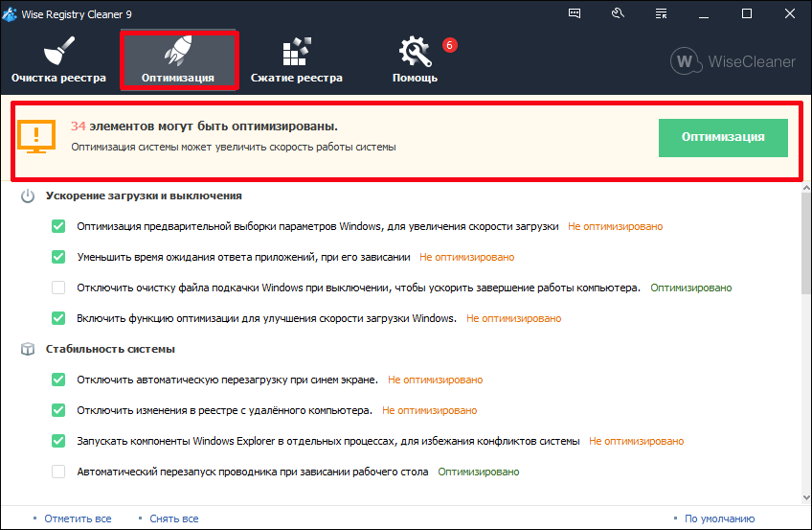This screenshot has height=530, width=812.
Task: Enable disabling pagefile cleanup at shutdown
Action: pyautogui.click(x=58, y=288)
